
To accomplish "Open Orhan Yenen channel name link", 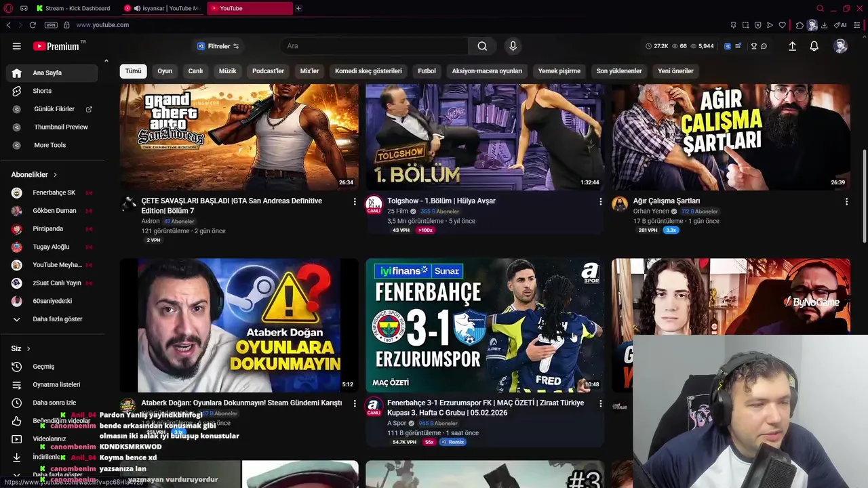I will coord(651,211).
